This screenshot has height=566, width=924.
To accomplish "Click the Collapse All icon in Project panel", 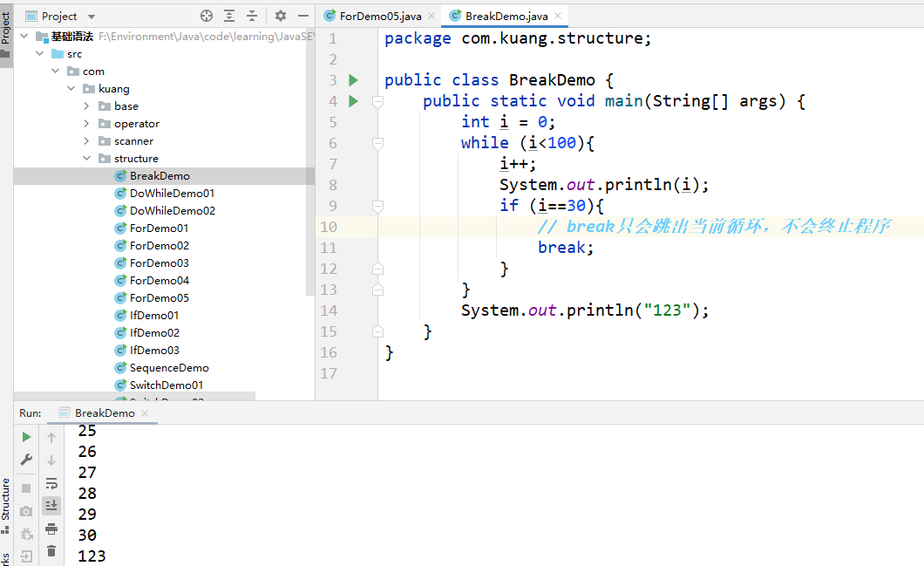I will point(252,16).
